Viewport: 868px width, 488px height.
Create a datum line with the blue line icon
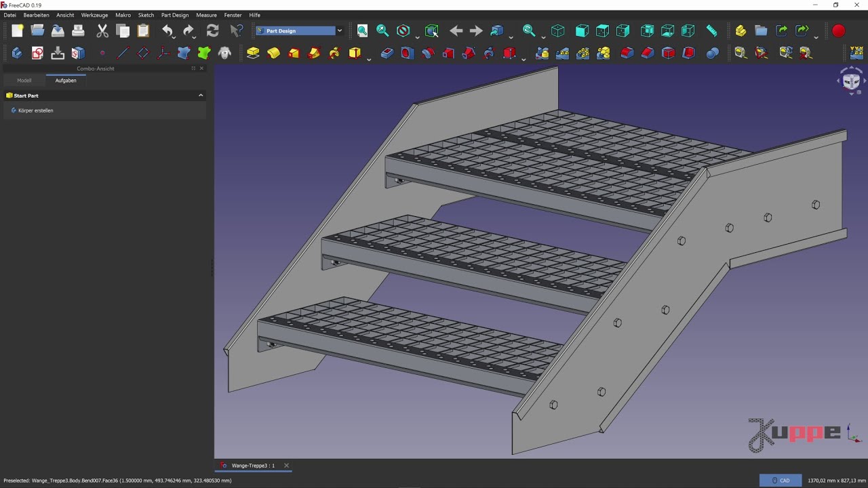pos(123,53)
